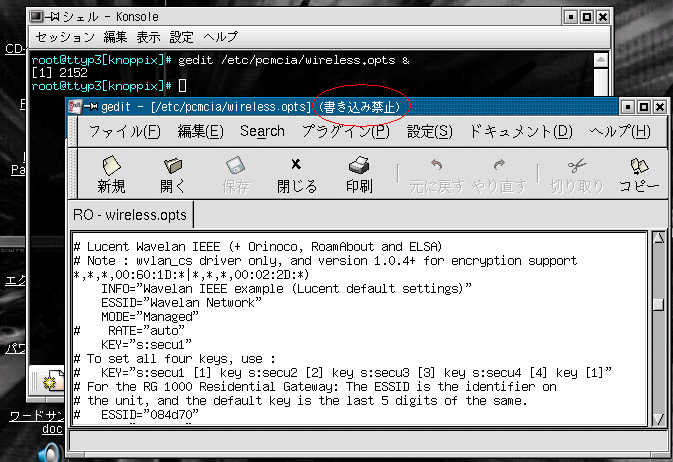673x462 pixels.
Task: Open the Search menu in gedit
Action: coord(262,131)
